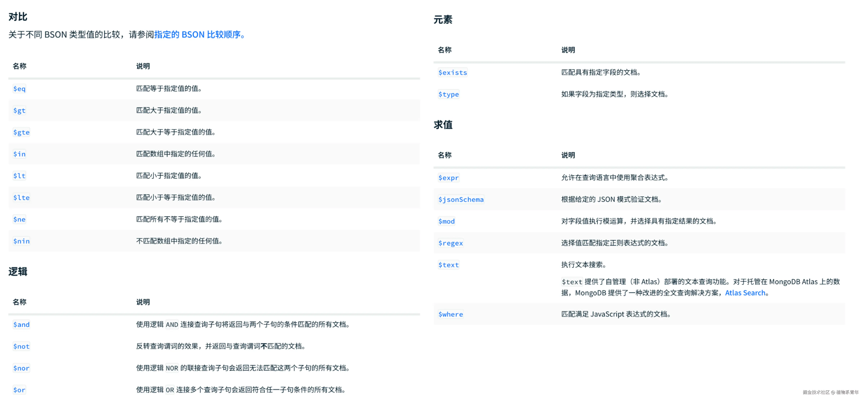Open the $mod operator documentation
This screenshot has height=404, width=868.
click(446, 221)
